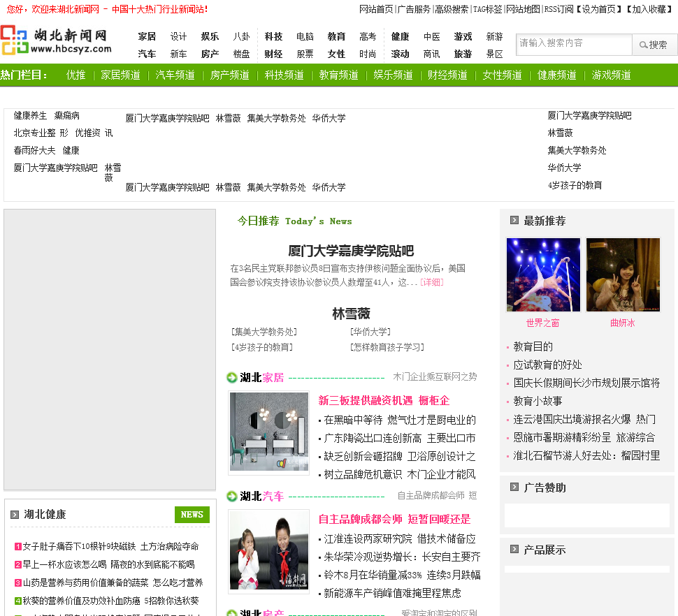
Task: Open article 自主品牌成都会师 短暂回暖还是
Action: coord(394,519)
